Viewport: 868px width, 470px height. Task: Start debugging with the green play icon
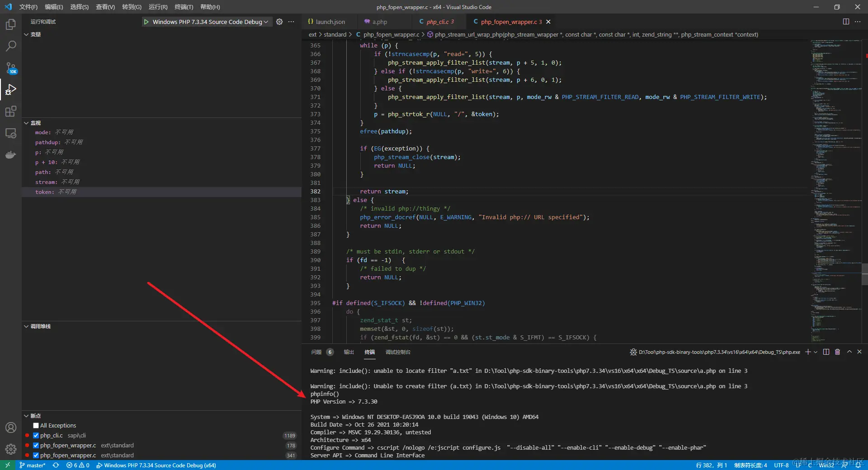[x=146, y=22]
